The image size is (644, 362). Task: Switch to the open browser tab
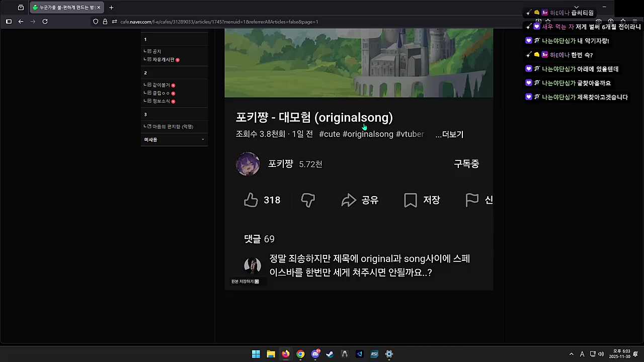[65, 7]
